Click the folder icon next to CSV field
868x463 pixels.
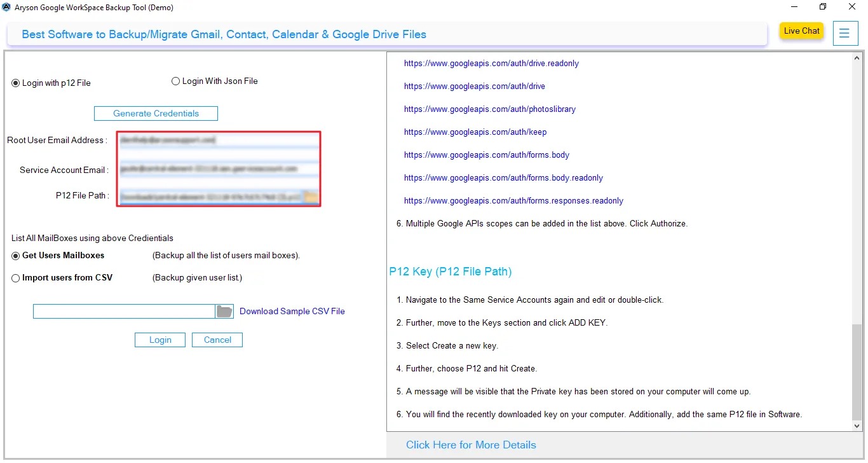point(224,311)
